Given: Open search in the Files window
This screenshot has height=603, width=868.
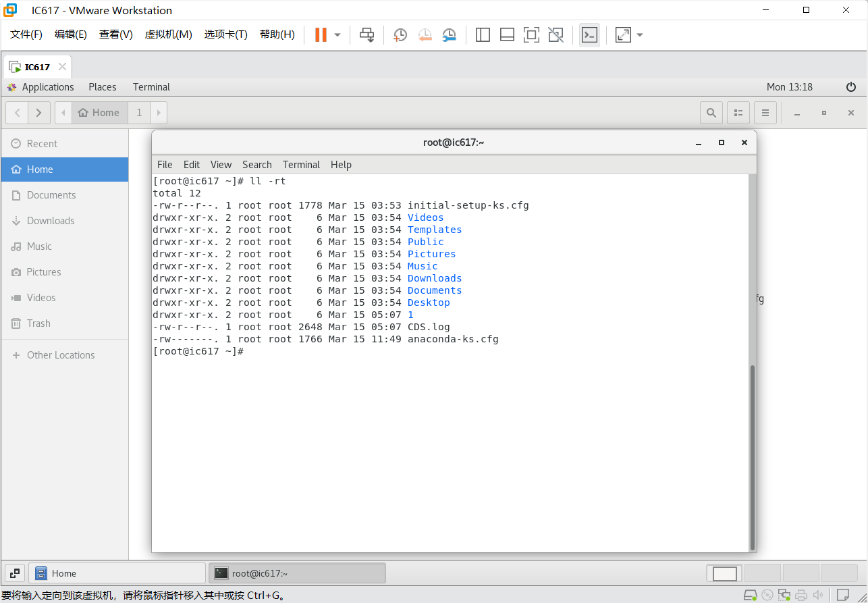Looking at the screenshot, I should pos(711,113).
